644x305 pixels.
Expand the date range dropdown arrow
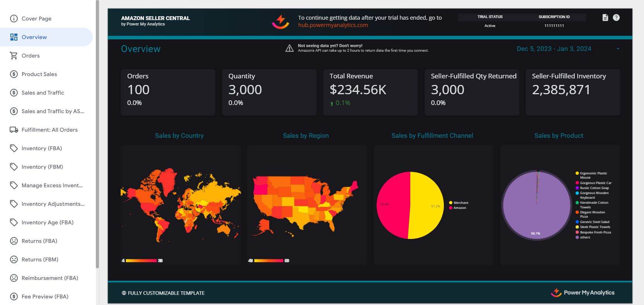pyautogui.click(x=618, y=49)
